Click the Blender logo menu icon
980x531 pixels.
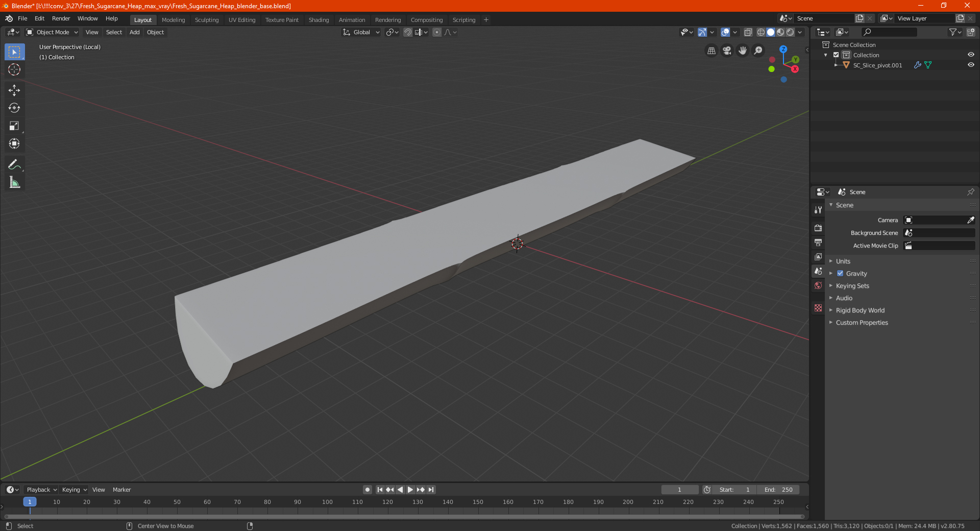pyautogui.click(x=9, y=18)
